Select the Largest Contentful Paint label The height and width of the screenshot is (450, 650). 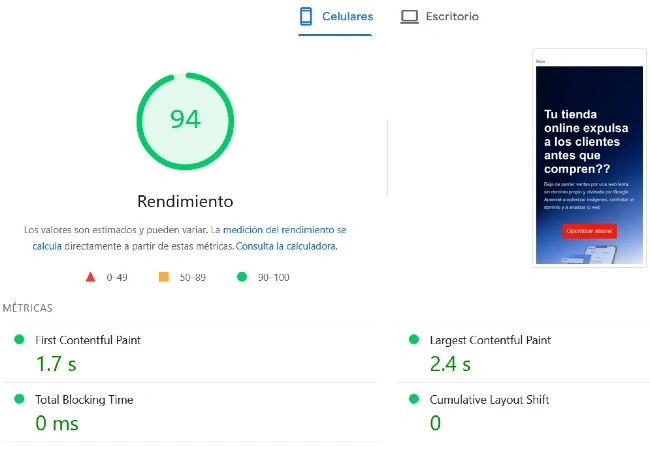tap(490, 340)
